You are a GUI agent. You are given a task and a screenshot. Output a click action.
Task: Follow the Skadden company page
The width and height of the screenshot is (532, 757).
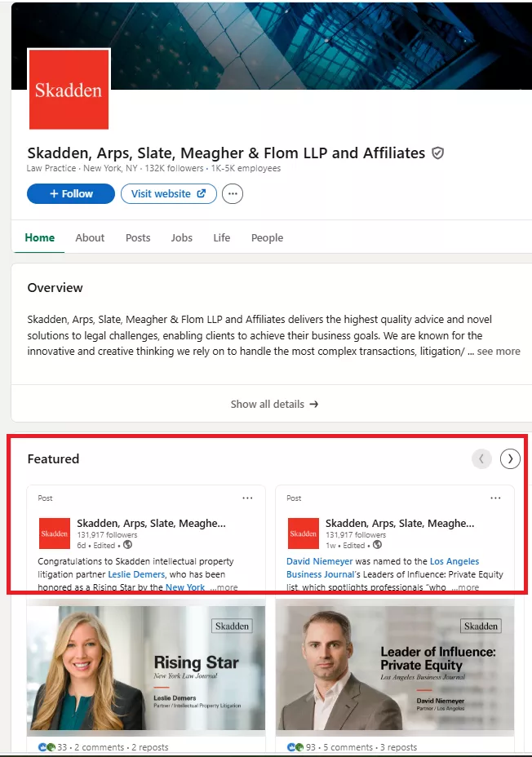coord(71,193)
